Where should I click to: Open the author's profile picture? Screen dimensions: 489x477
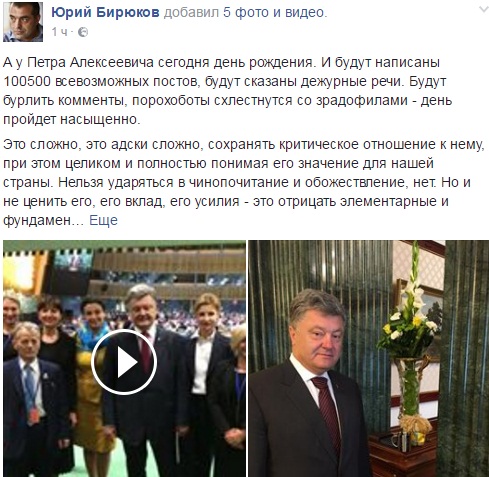pos(23,22)
